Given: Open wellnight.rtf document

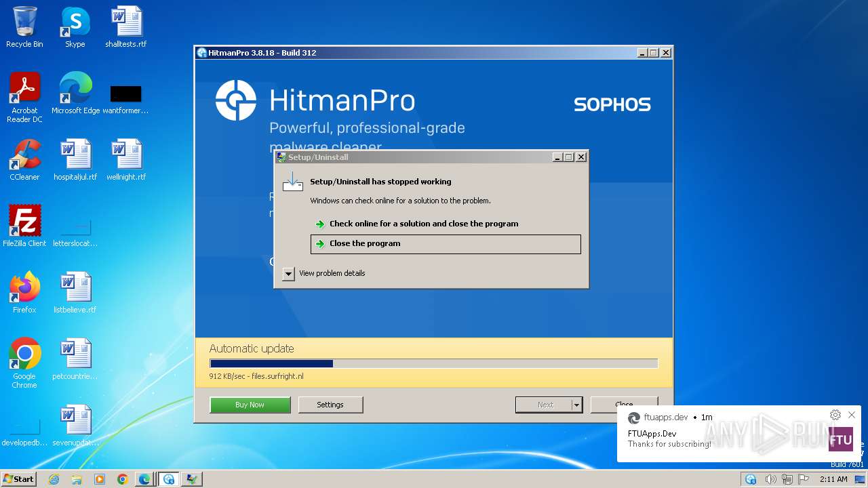Looking at the screenshot, I should (x=126, y=161).
